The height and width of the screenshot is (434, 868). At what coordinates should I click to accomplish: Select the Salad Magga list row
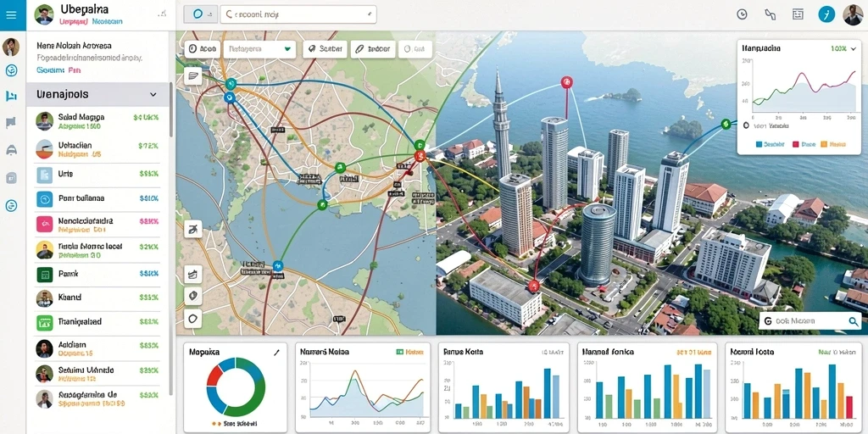pos(97,121)
